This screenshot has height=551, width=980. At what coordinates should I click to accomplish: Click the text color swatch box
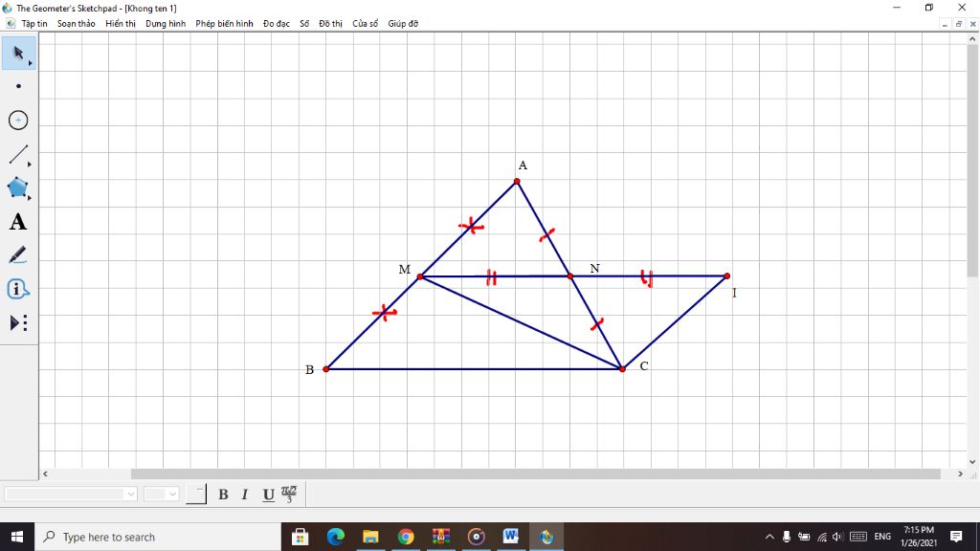[195, 495]
